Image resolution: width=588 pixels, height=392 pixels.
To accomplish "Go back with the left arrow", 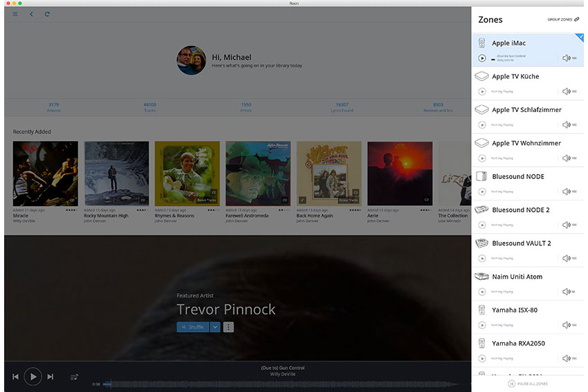I will click(32, 15).
